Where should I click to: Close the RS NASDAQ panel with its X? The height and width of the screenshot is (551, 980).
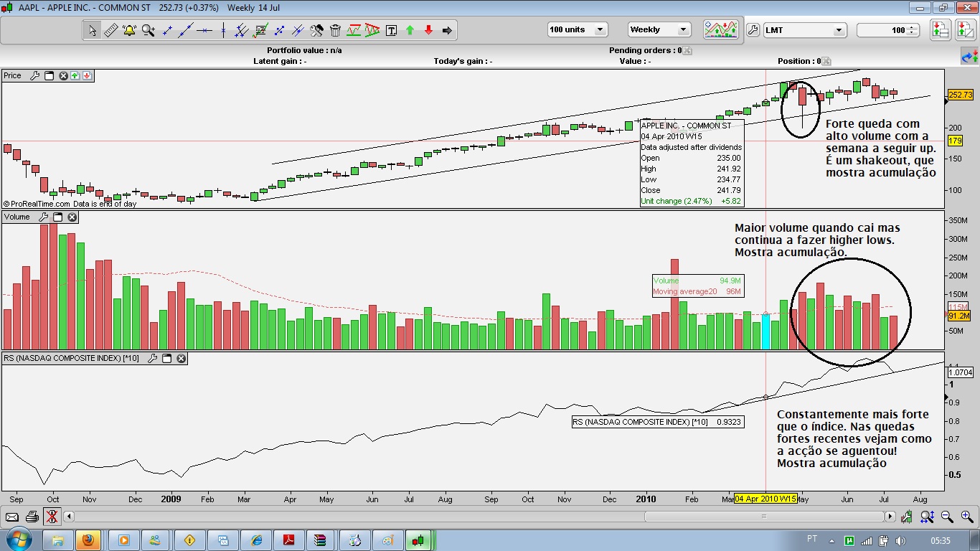[x=181, y=358]
